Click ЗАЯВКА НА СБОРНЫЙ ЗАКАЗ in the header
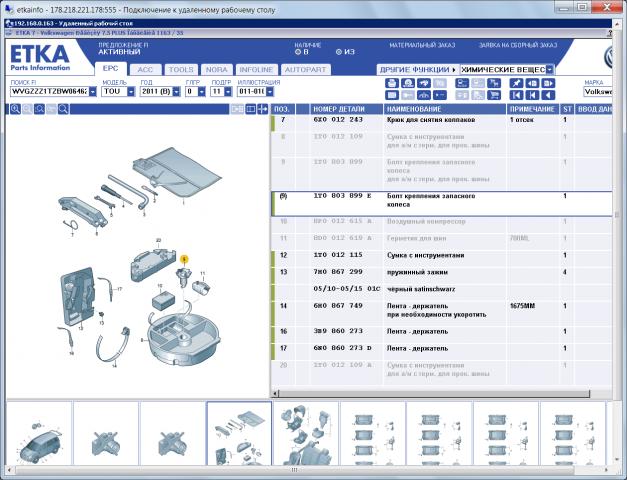 pyautogui.click(x=518, y=45)
